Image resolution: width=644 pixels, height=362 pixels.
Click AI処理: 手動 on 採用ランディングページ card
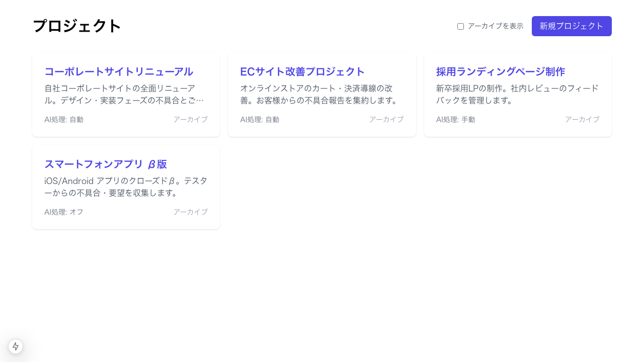tap(456, 120)
